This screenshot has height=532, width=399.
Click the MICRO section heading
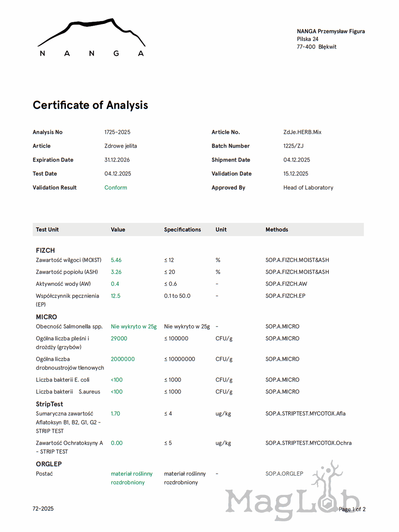(46, 317)
